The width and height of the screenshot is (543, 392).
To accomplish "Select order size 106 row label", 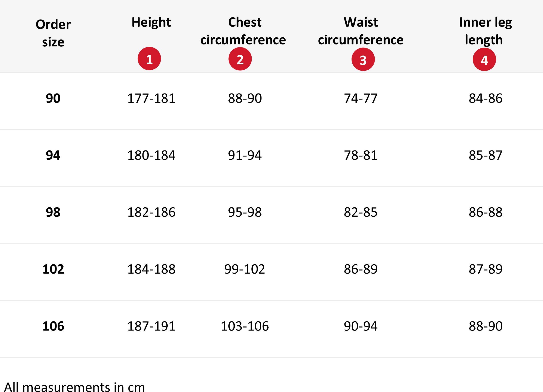I will pos(53,326).
